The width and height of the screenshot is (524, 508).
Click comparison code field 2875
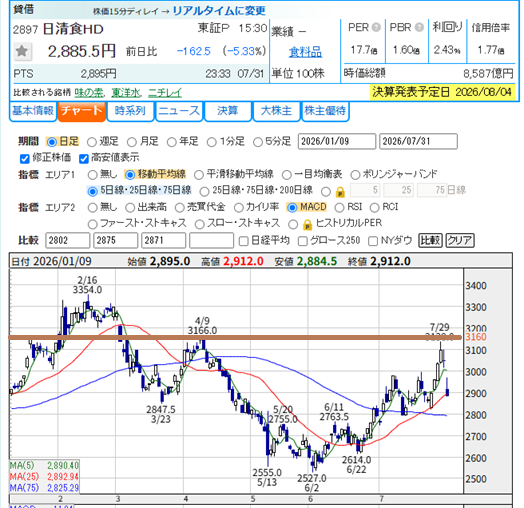(116, 241)
